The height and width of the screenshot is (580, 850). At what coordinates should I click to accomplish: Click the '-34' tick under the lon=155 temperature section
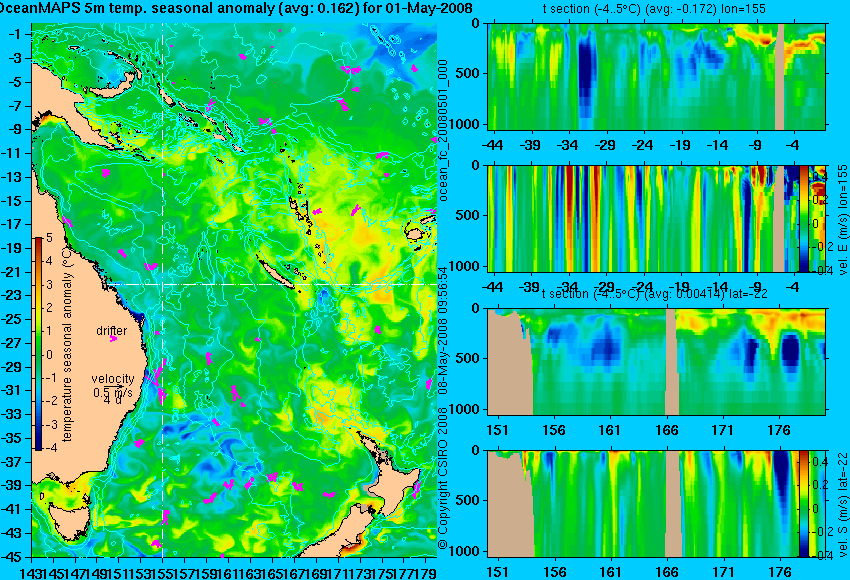[x=568, y=145]
